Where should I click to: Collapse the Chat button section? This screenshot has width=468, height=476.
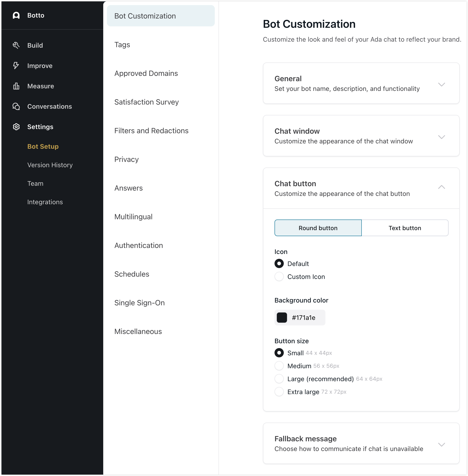441,187
